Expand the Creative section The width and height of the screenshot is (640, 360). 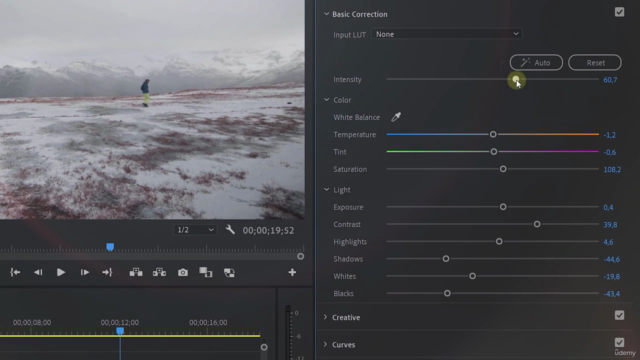pyautogui.click(x=325, y=317)
